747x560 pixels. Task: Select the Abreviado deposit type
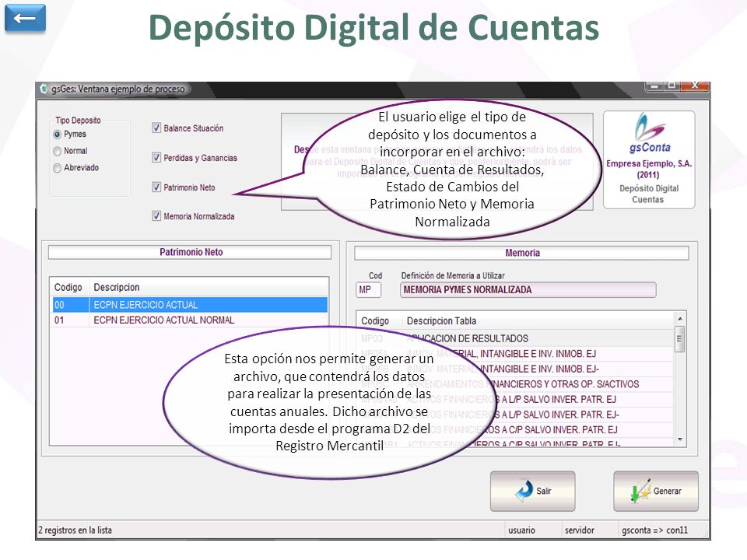[x=57, y=168]
